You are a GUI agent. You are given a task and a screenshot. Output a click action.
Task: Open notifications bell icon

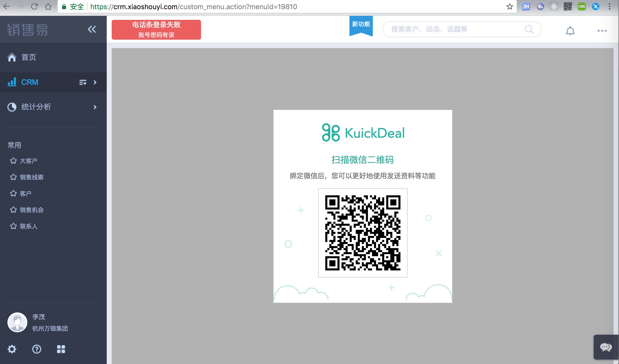pyautogui.click(x=570, y=31)
